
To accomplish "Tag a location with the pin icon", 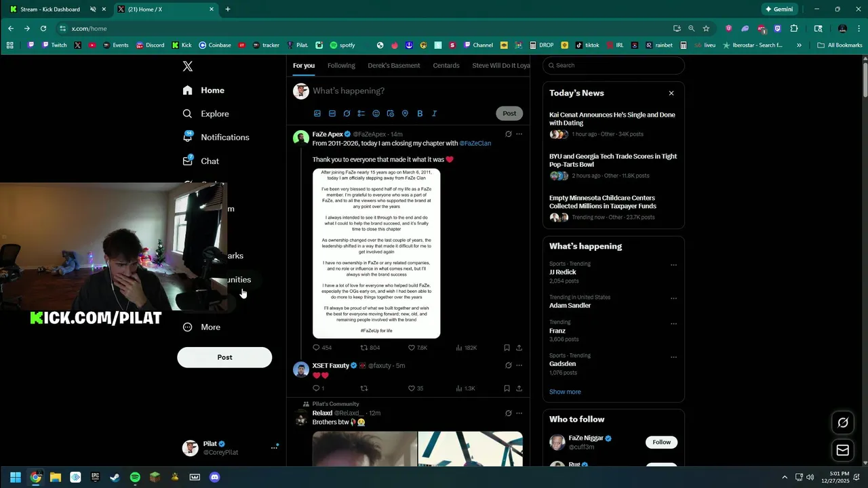I will pos(405,113).
